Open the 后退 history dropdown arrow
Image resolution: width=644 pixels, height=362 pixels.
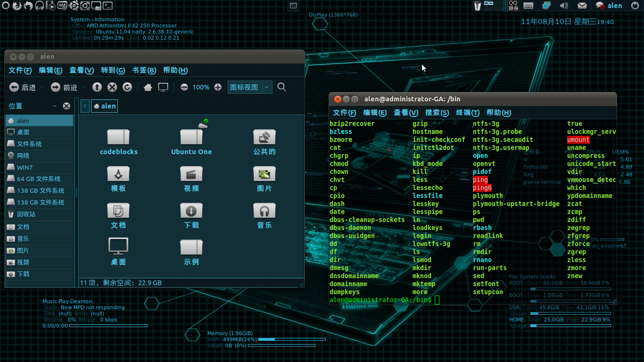(41, 87)
